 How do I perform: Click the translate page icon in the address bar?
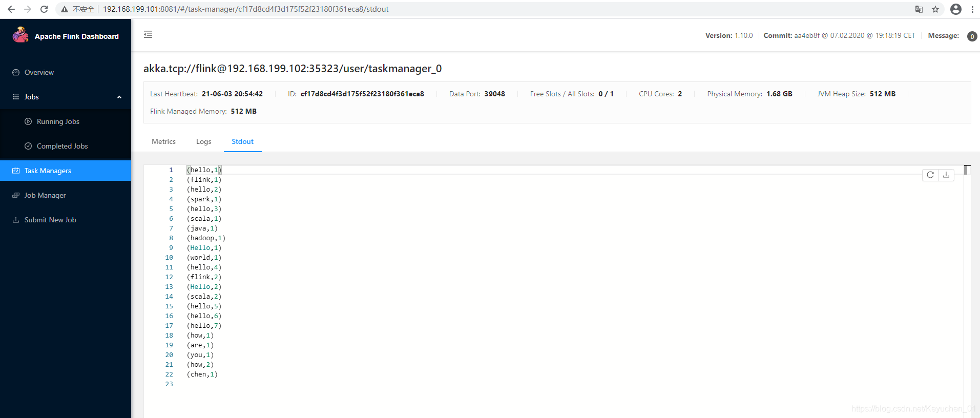pyautogui.click(x=919, y=9)
